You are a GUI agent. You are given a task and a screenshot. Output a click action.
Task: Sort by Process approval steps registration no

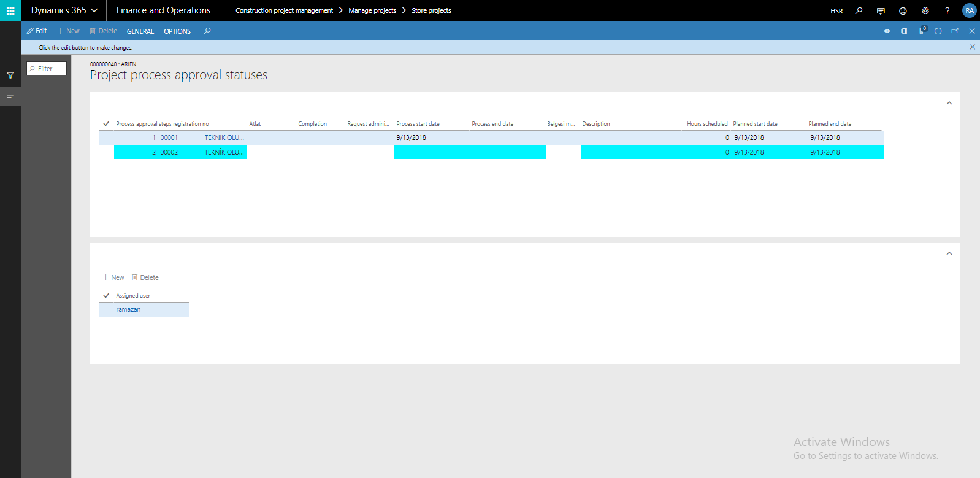[x=163, y=124]
